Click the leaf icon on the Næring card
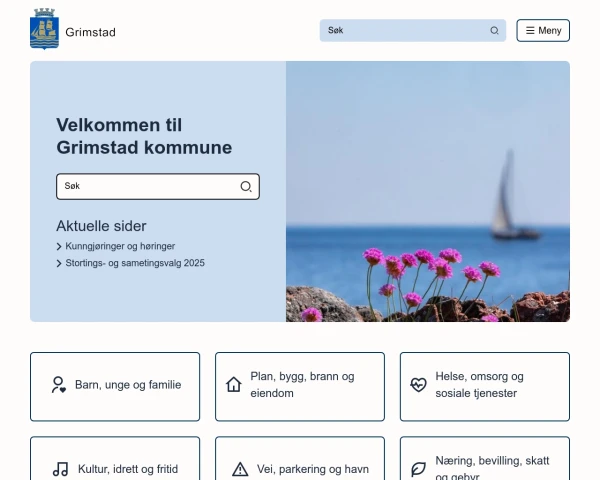Image resolution: width=600 pixels, height=480 pixels. pos(418,469)
